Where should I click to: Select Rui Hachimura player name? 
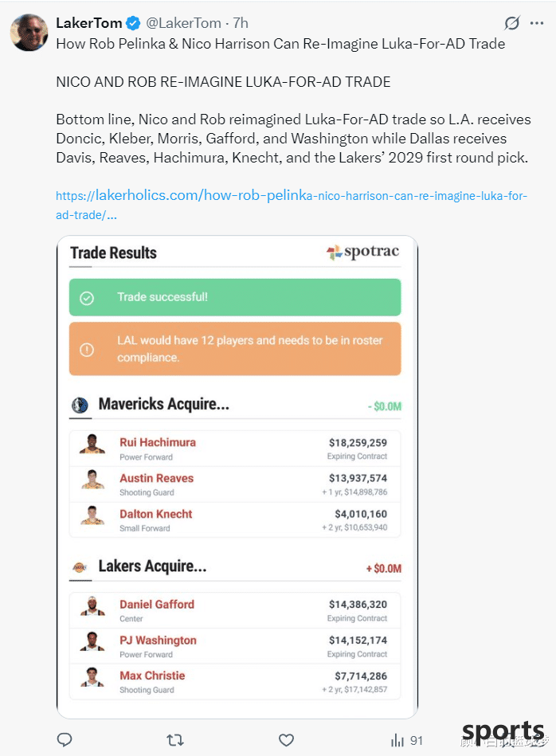158,442
